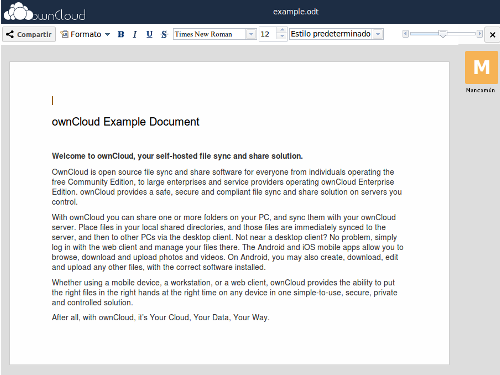Open the Estilo predeterminado style dropdown
The image size is (500, 375).
(x=336, y=34)
